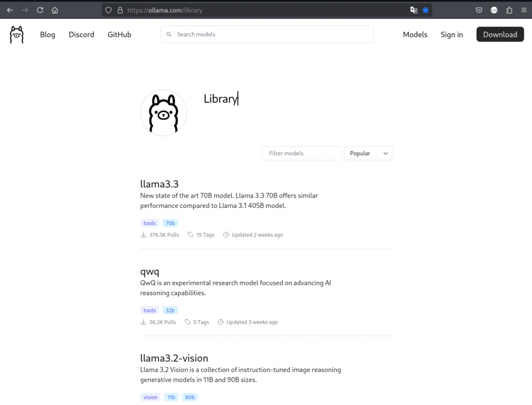Reload the page with the refresh icon
Screen dimensions: 532x405
click(x=40, y=10)
